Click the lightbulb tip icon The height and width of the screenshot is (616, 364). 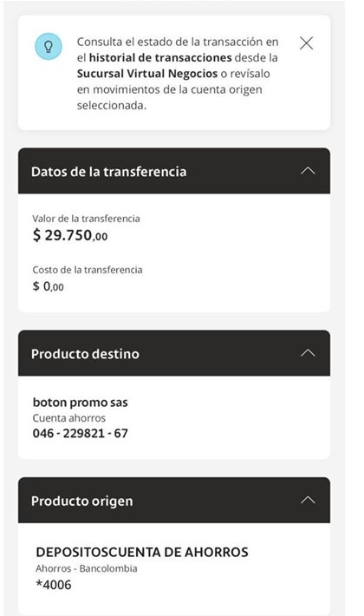click(x=49, y=47)
